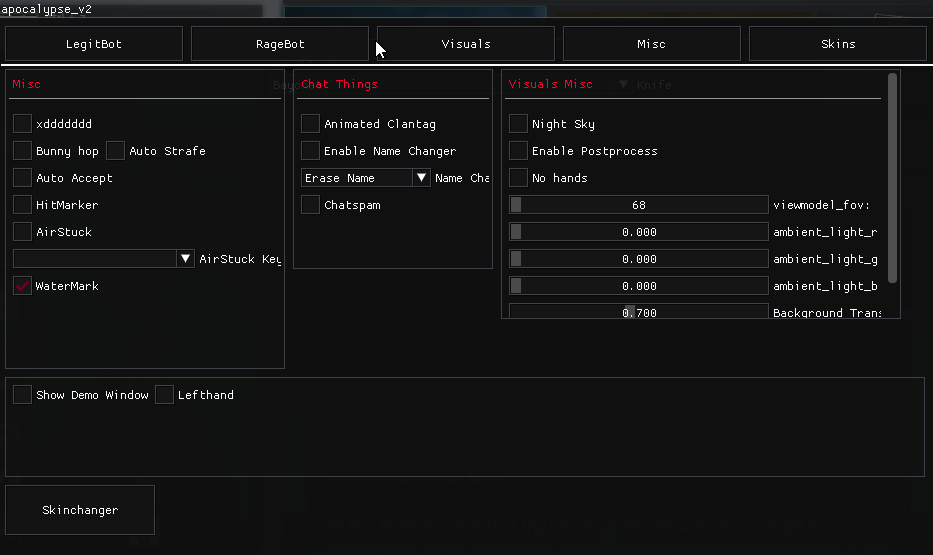Enable the HitMarker option
Screen dimensions: 933x555
(x=23, y=205)
